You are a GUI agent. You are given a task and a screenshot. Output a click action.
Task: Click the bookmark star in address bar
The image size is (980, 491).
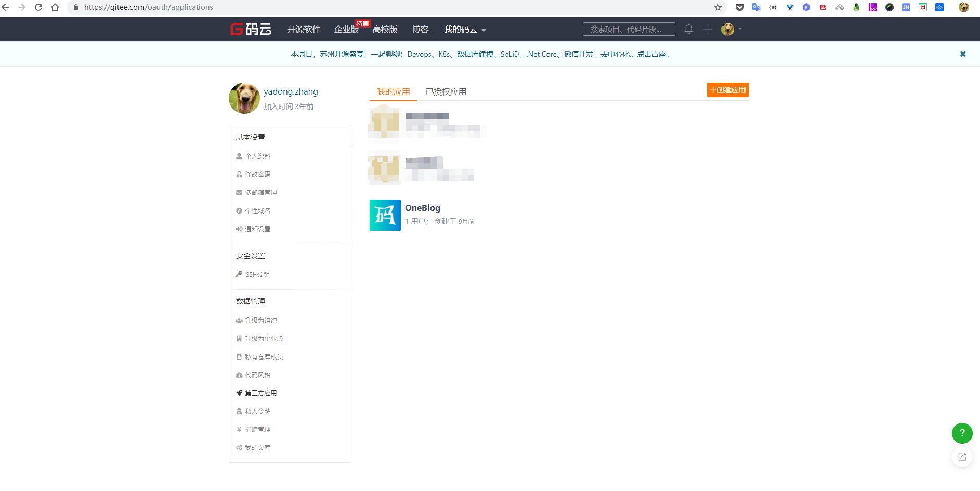coord(718,7)
